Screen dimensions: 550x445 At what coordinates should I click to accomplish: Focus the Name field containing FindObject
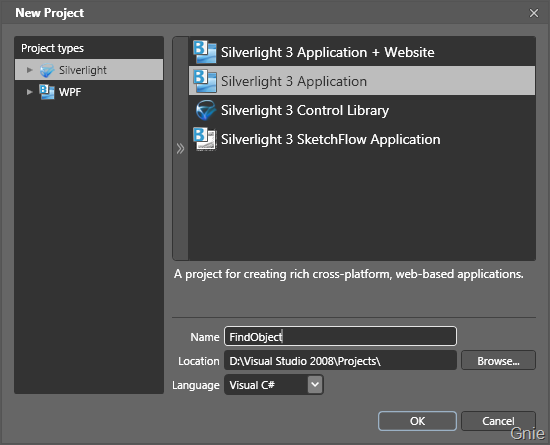pos(340,336)
